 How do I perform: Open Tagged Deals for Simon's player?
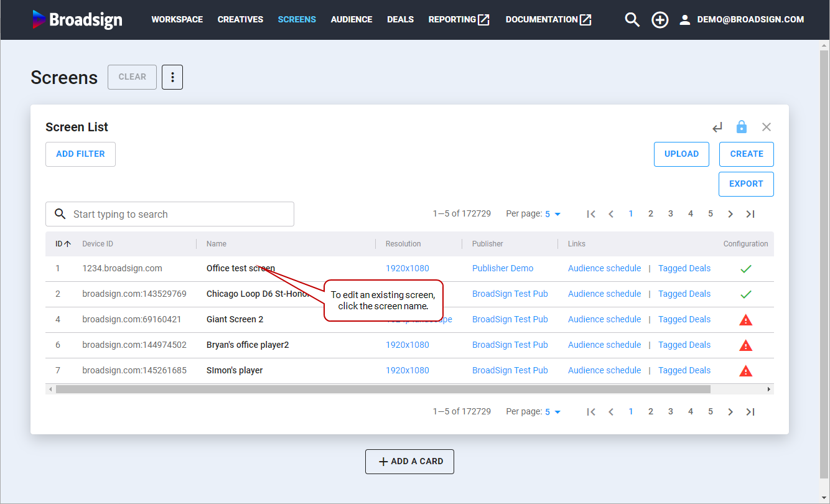tap(684, 371)
